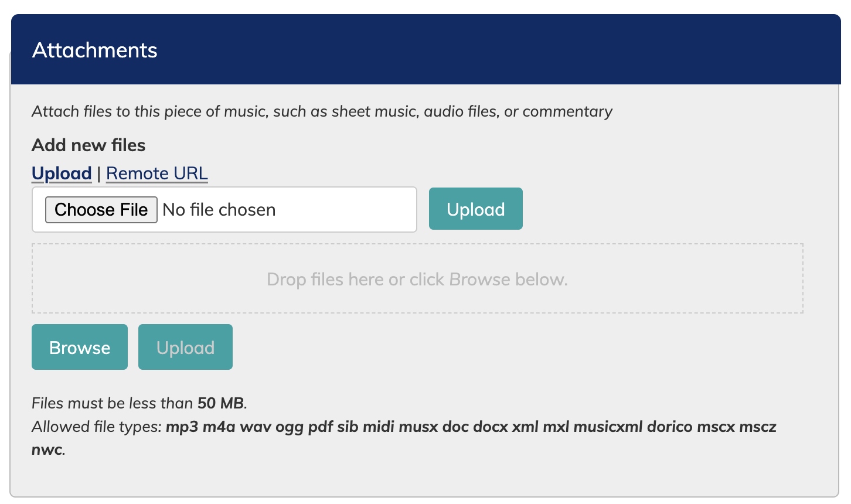851x504 pixels.
Task: Click the 'Drop files here' dashed zone
Action: (417, 279)
